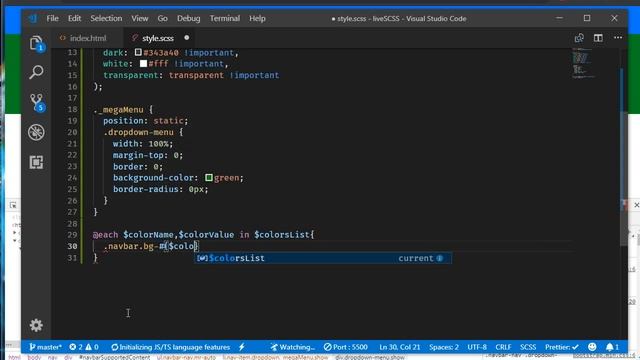Close the unsaved style.scss tab dot
This screenshot has width=640, height=360.
pyautogui.click(x=187, y=38)
